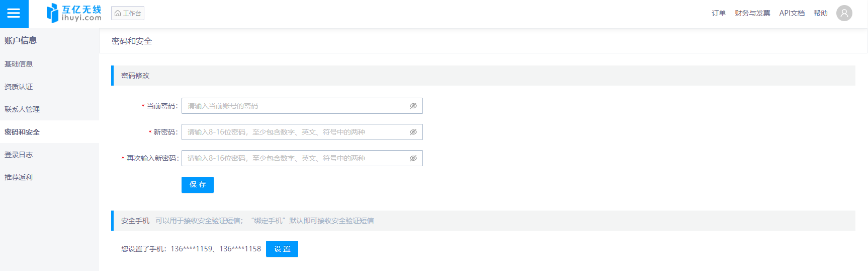Open 联系人管理 in the sidebar
Image resolution: width=868 pixels, height=271 pixels.
[22, 109]
